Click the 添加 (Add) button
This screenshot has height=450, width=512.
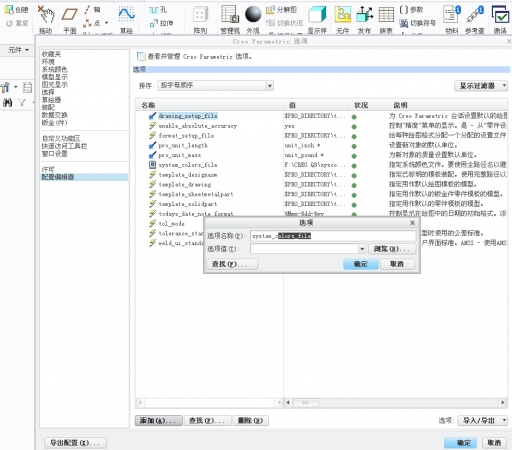click(159, 420)
